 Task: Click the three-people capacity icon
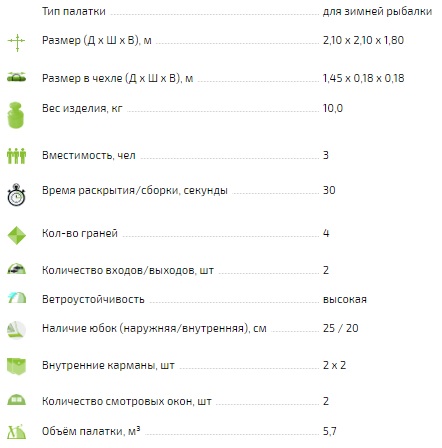[16, 156]
